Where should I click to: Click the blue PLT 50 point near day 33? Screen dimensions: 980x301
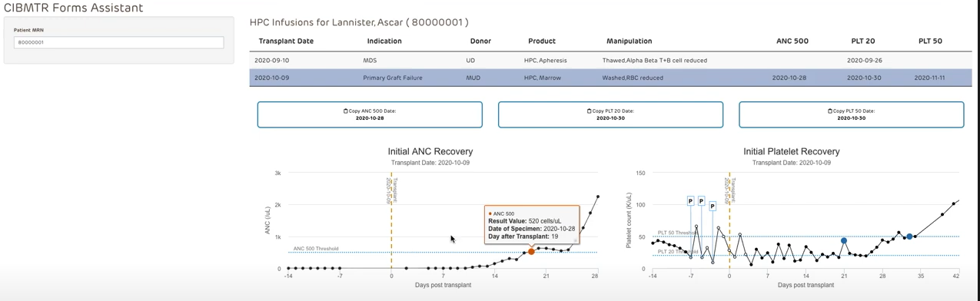point(910,237)
